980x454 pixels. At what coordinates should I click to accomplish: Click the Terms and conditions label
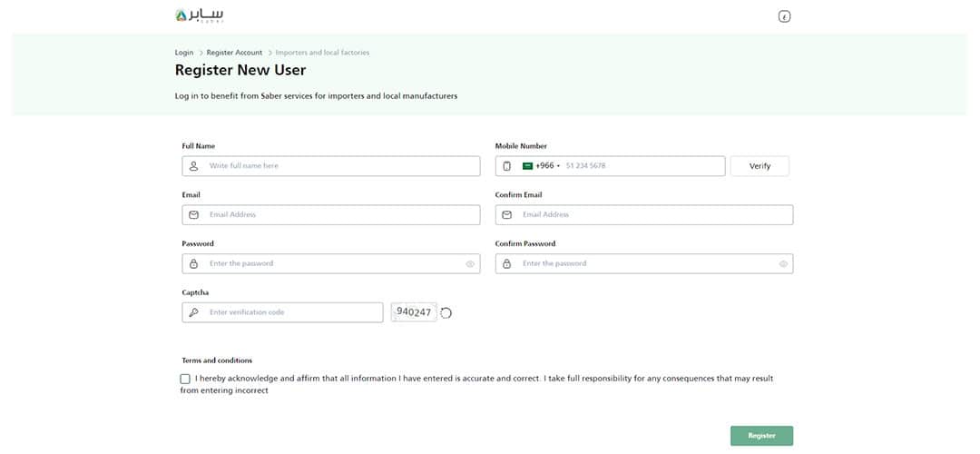217,360
